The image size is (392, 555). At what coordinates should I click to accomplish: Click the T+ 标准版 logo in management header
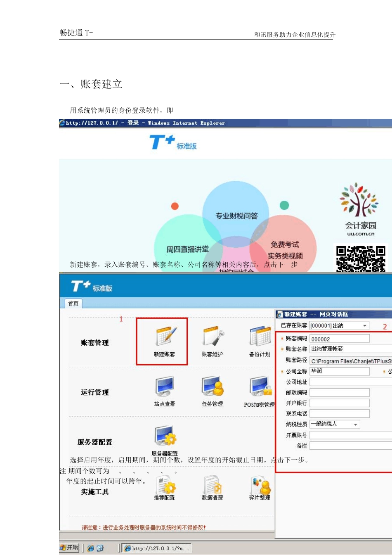[x=92, y=286]
